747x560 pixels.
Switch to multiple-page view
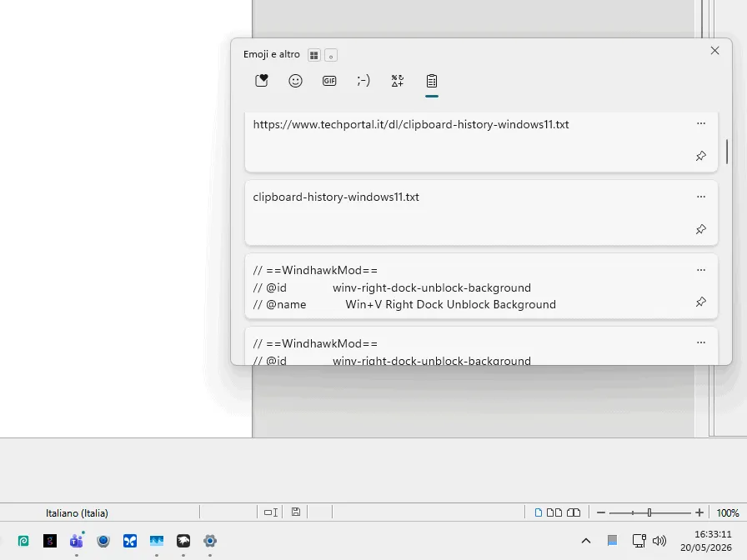coord(554,512)
